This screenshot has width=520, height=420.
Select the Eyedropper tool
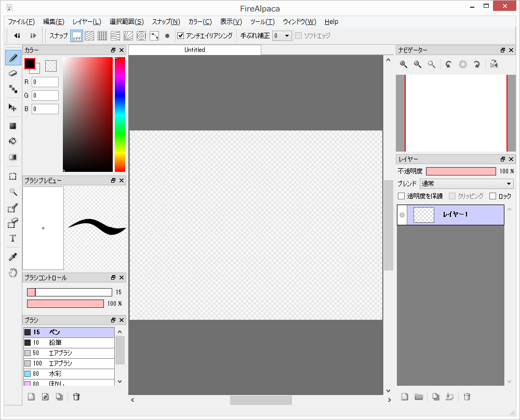pyautogui.click(x=12, y=256)
